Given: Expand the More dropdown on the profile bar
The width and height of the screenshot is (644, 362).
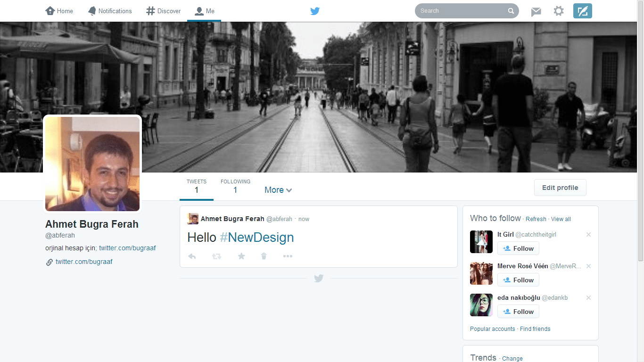Looking at the screenshot, I should 278,190.
